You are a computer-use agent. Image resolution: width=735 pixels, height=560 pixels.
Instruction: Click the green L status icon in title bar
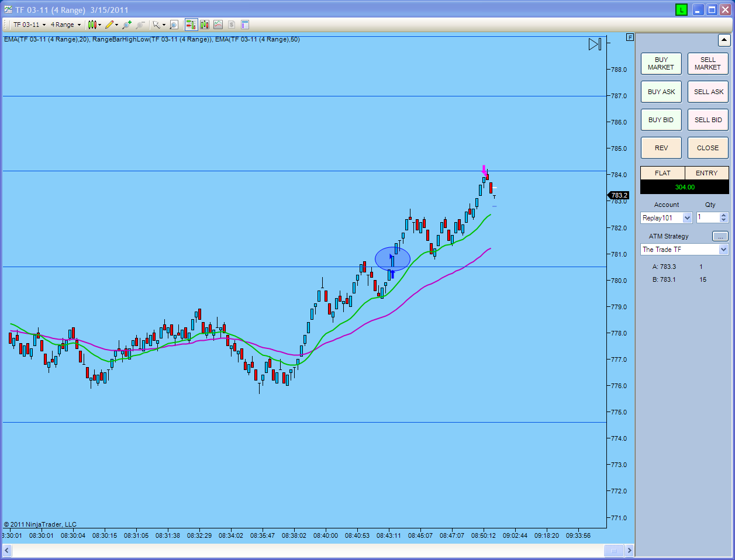[681, 9]
